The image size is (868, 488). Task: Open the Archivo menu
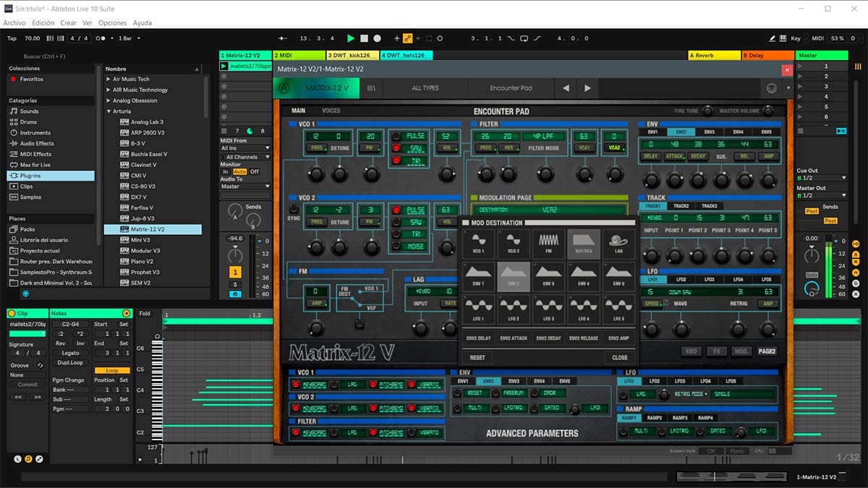click(x=14, y=23)
